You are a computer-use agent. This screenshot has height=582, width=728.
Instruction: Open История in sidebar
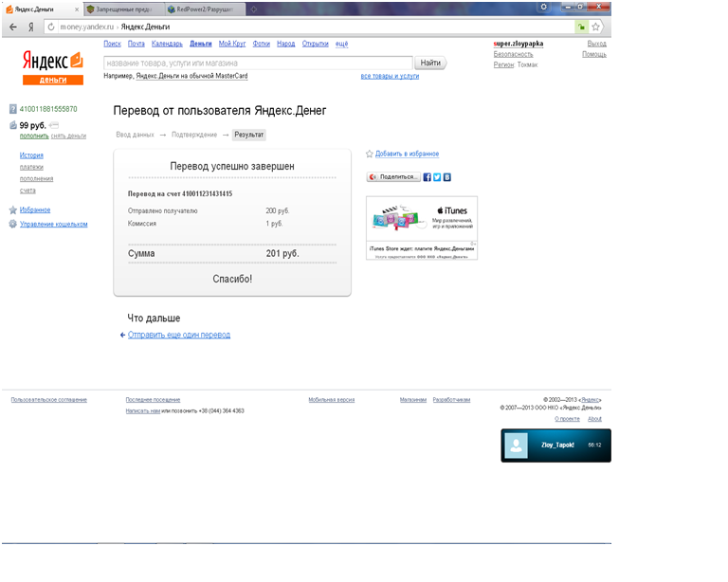[31, 155]
